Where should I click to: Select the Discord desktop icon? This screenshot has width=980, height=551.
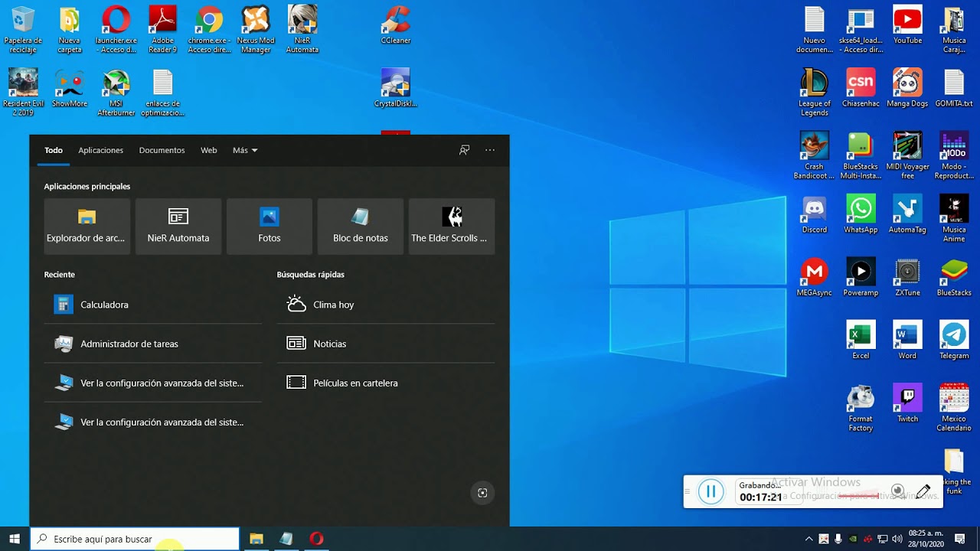coord(815,214)
